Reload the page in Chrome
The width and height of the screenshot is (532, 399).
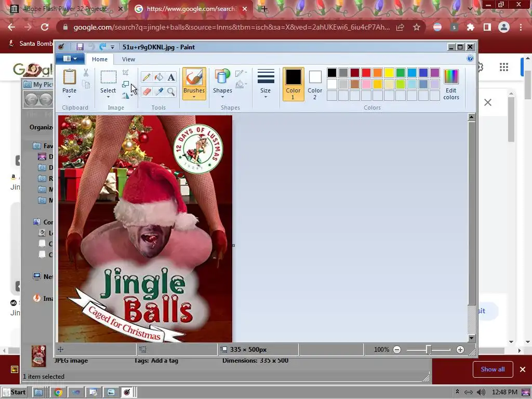[45, 27]
